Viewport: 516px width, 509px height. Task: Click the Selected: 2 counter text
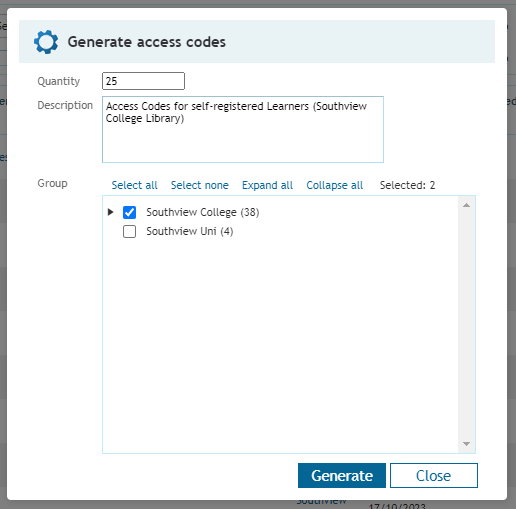pyautogui.click(x=407, y=185)
